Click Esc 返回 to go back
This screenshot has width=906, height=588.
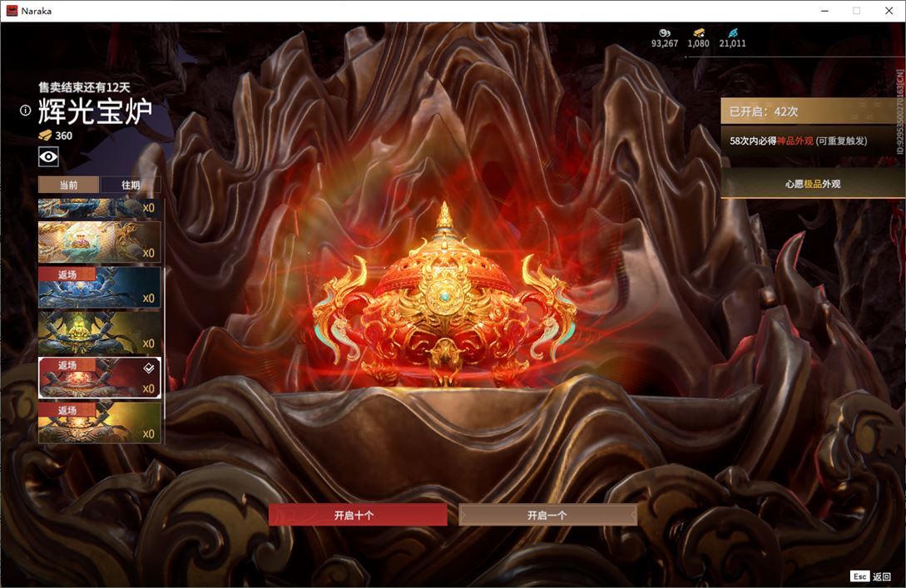point(871,576)
